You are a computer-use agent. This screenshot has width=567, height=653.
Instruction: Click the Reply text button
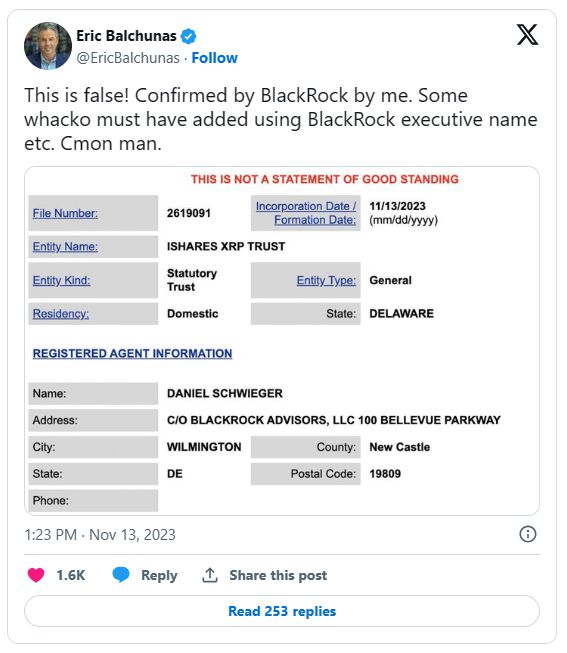[159, 575]
